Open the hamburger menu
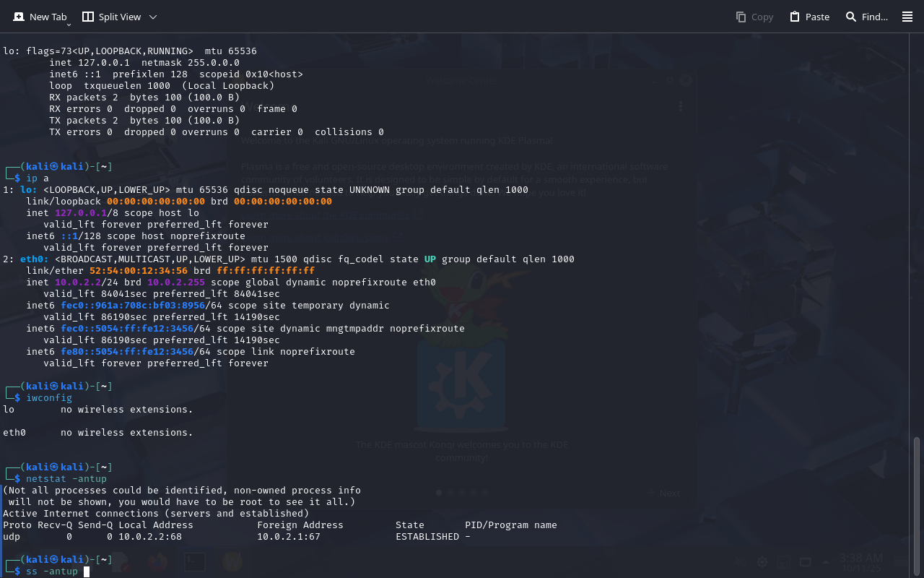This screenshot has width=924, height=578. tap(907, 17)
